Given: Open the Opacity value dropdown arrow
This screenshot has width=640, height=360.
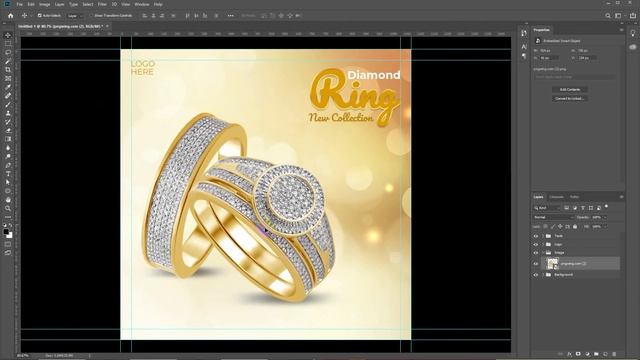Looking at the screenshot, I should 604,217.
